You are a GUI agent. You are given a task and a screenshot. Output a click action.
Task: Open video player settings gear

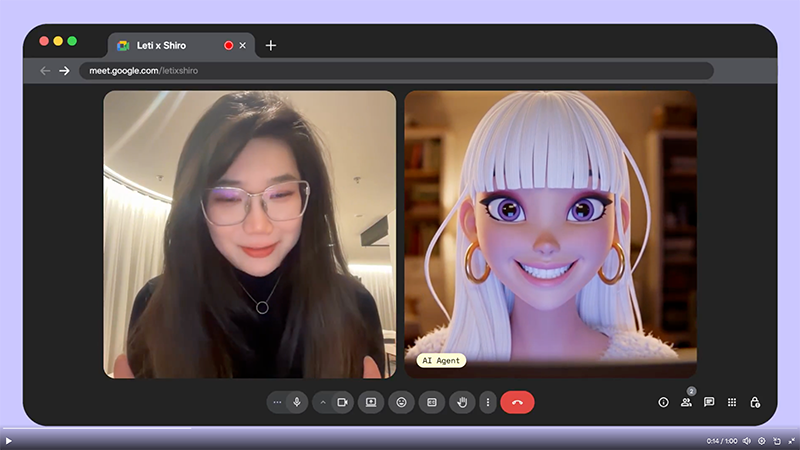[x=762, y=441]
